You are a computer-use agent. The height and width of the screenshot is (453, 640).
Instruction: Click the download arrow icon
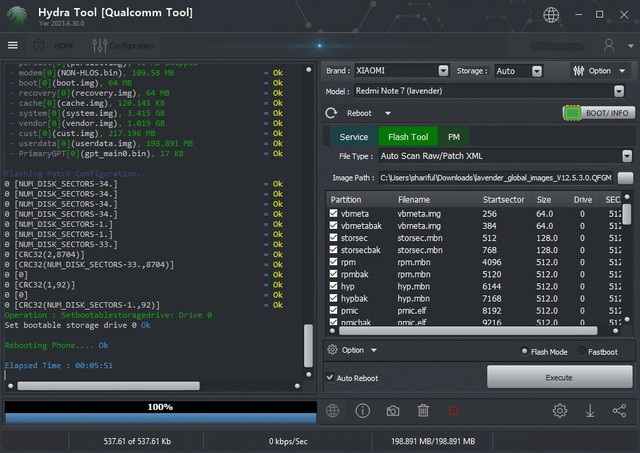[x=590, y=411]
